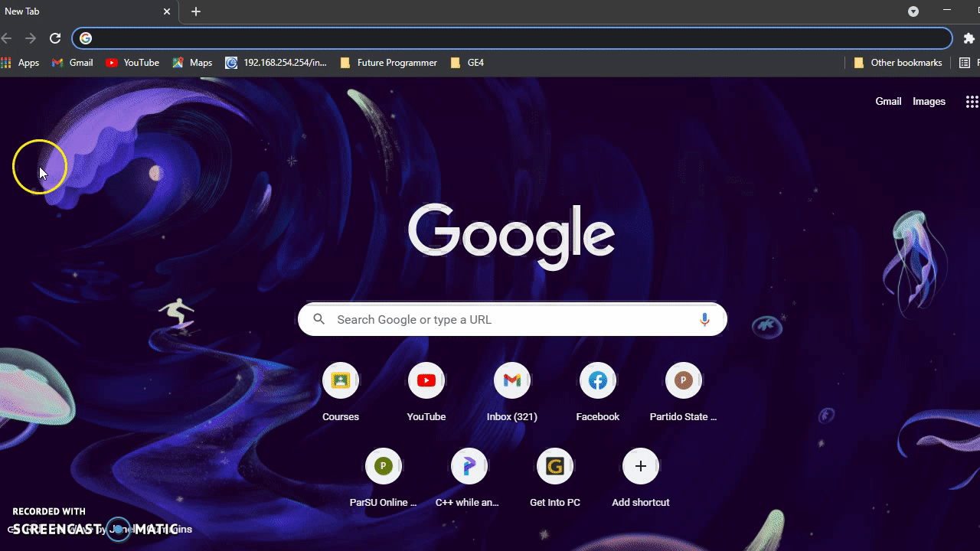Click the search magnifier icon
980x551 pixels.
pyautogui.click(x=319, y=319)
